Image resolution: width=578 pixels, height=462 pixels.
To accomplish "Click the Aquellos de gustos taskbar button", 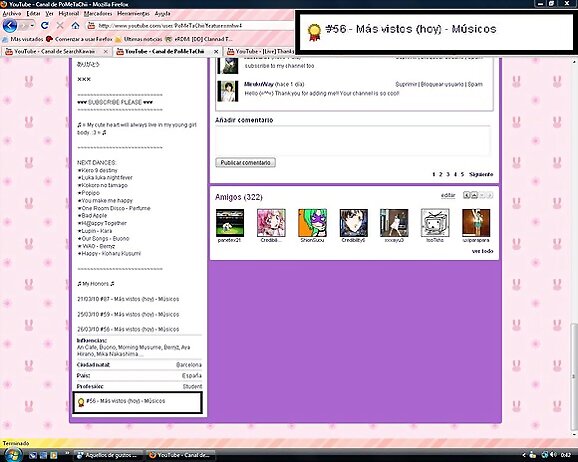I will (x=109, y=455).
